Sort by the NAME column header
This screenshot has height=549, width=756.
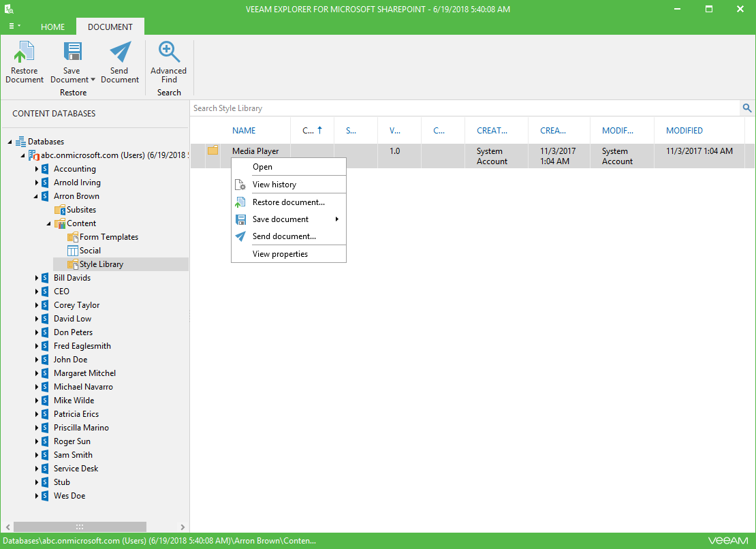243,131
